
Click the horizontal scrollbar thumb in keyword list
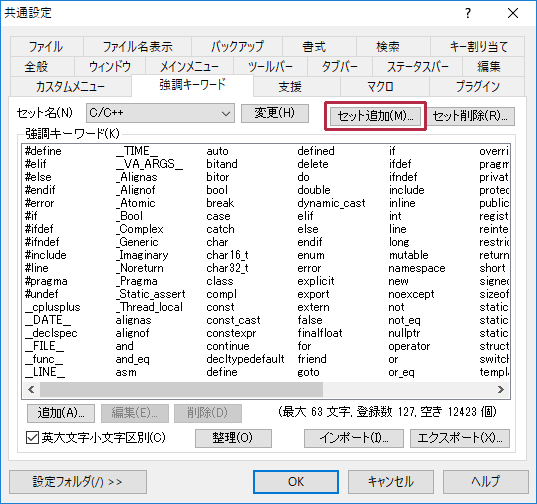(182, 389)
